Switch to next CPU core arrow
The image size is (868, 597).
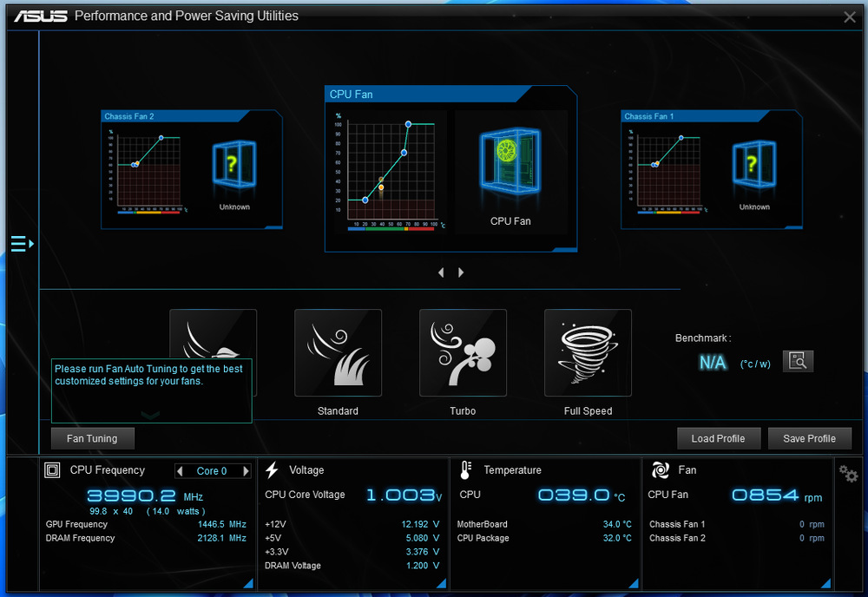point(246,471)
